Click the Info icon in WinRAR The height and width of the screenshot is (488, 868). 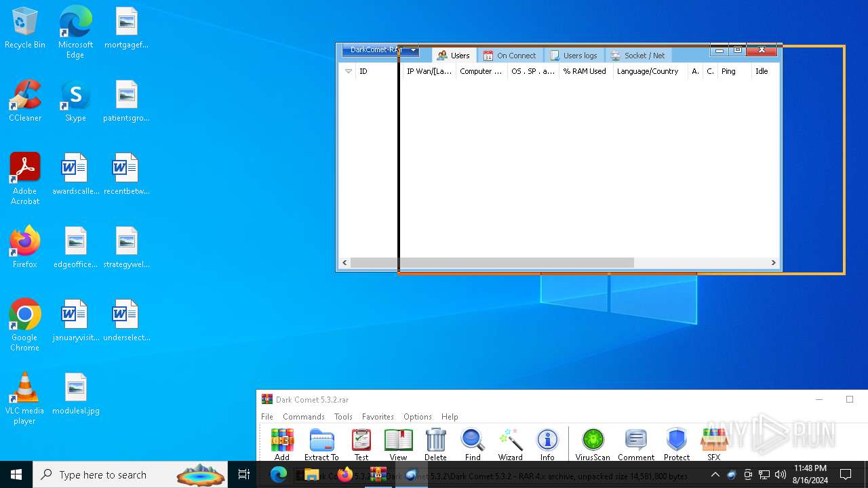click(x=547, y=445)
